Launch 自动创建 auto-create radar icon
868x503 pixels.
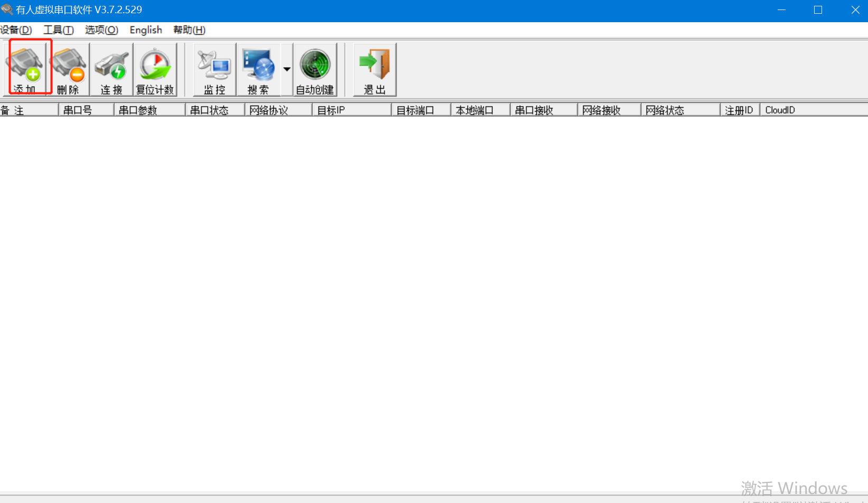tap(315, 69)
